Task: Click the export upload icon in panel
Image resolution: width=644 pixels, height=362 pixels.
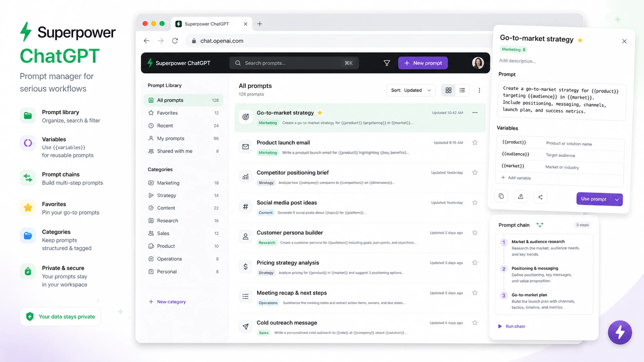Action: point(521,197)
